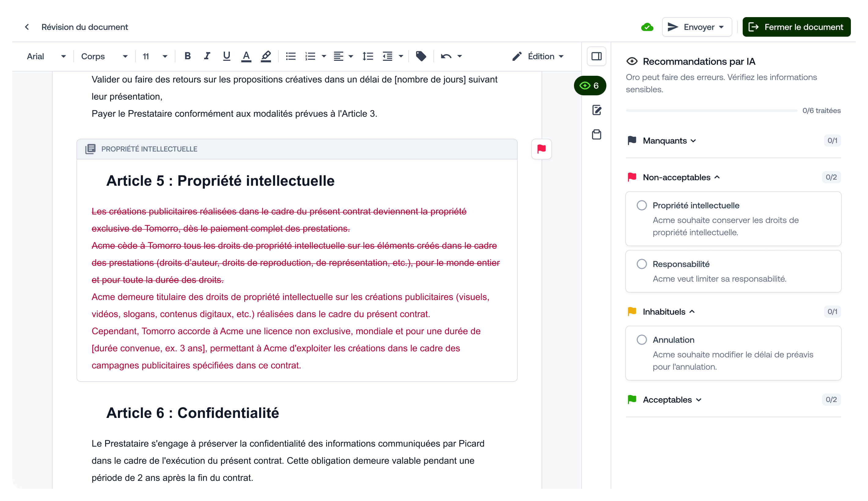Click the tag label icon
The image size is (868, 501).
click(x=421, y=56)
